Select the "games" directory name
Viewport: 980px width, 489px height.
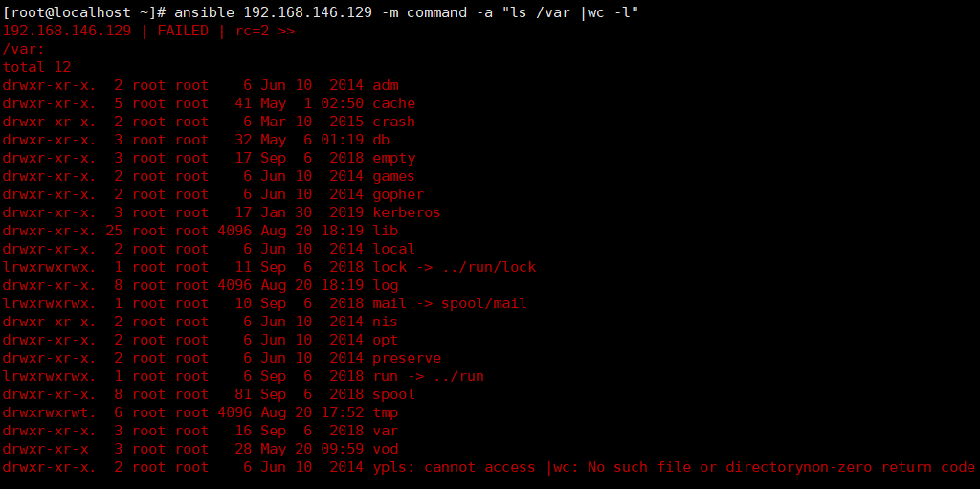coord(394,176)
